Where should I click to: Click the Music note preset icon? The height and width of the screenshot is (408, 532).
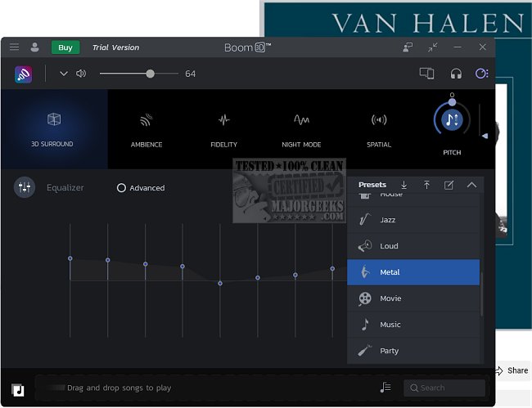pos(365,325)
